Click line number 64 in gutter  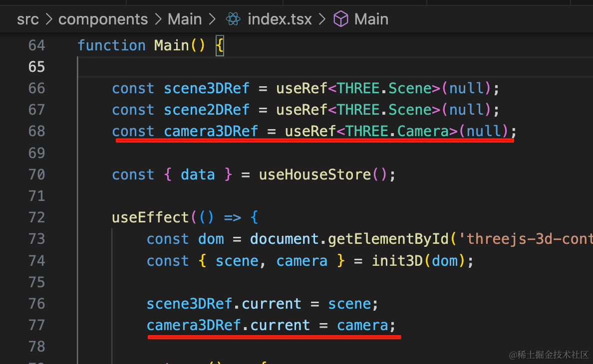click(36, 46)
